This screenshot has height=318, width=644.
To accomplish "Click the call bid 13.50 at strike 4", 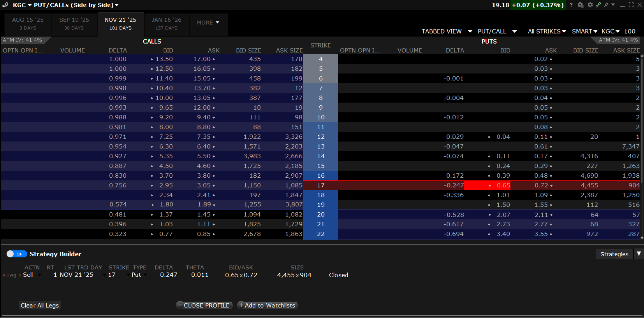I will click(x=164, y=59).
